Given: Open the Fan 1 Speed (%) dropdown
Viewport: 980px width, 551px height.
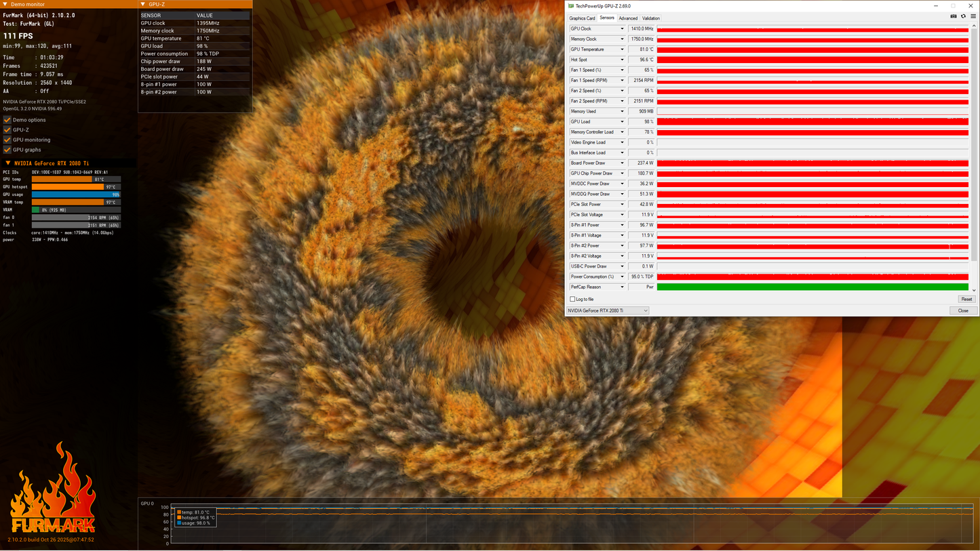Looking at the screenshot, I should pyautogui.click(x=622, y=70).
